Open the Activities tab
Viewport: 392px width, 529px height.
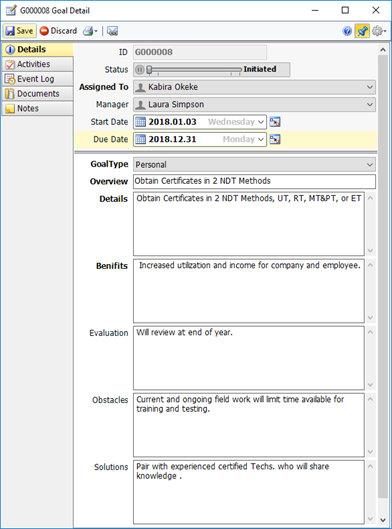click(37, 64)
